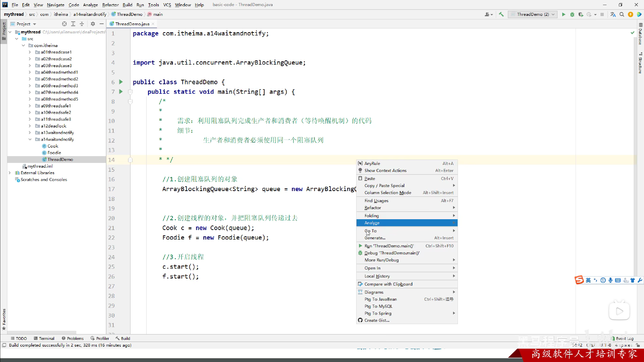Click the Terminal tab in bottom panel
644x362 pixels.
(47, 338)
